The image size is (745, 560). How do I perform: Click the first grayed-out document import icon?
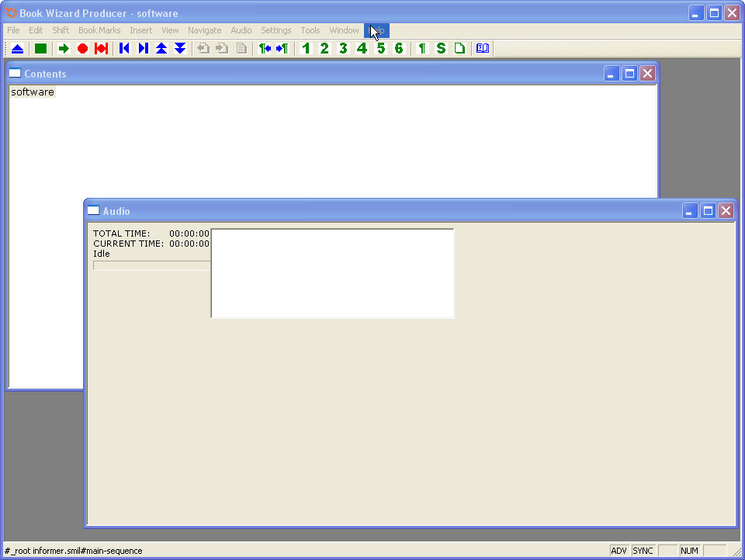(203, 48)
